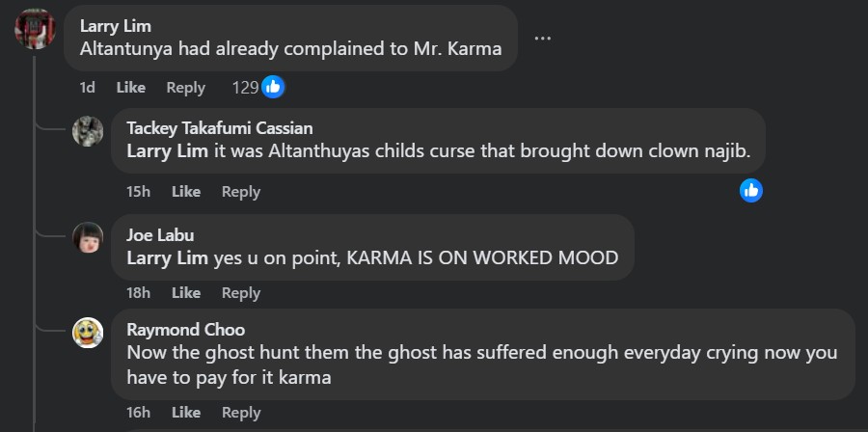868x432 pixels.
Task: Like Raymond Choo's comment
Action: coord(186,413)
